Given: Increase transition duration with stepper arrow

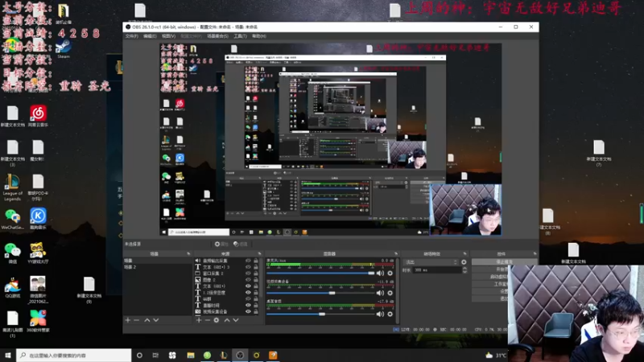Looking at the screenshot, I should point(464,269).
